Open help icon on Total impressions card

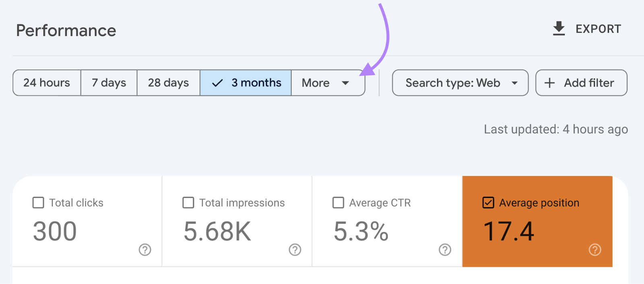click(295, 250)
